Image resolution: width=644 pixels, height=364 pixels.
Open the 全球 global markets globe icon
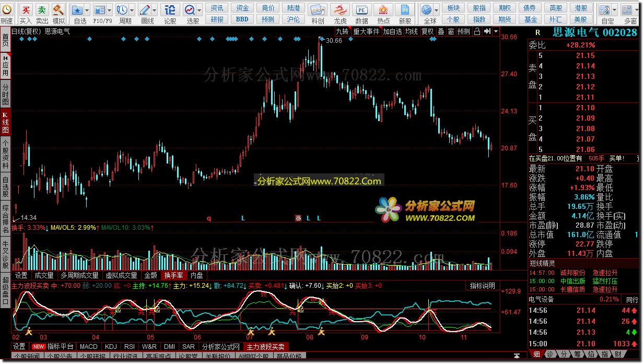click(427, 9)
